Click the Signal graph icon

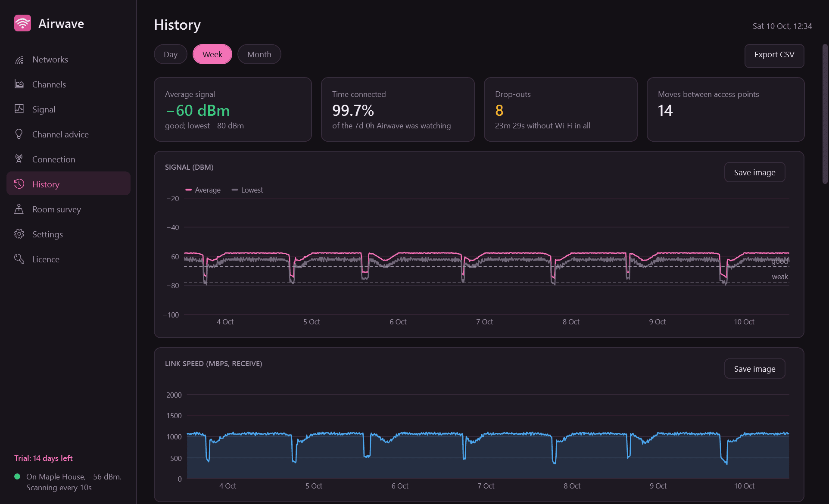[x=19, y=109]
